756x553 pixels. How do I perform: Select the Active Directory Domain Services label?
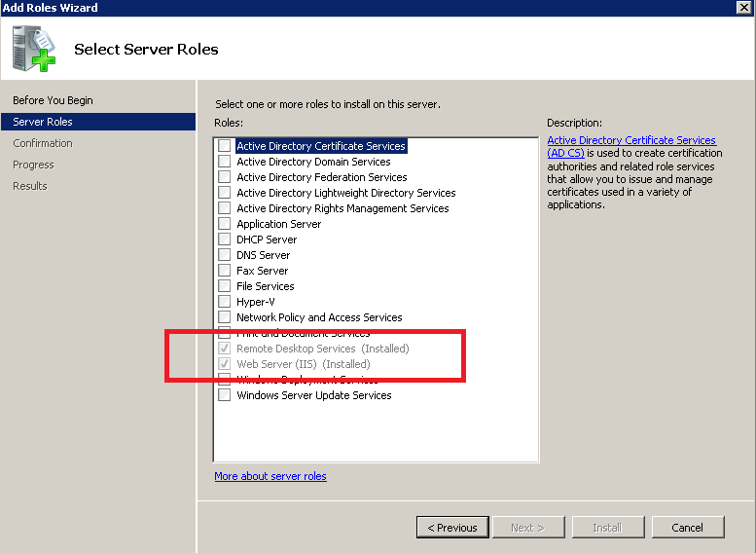click(x=313, y=162)
